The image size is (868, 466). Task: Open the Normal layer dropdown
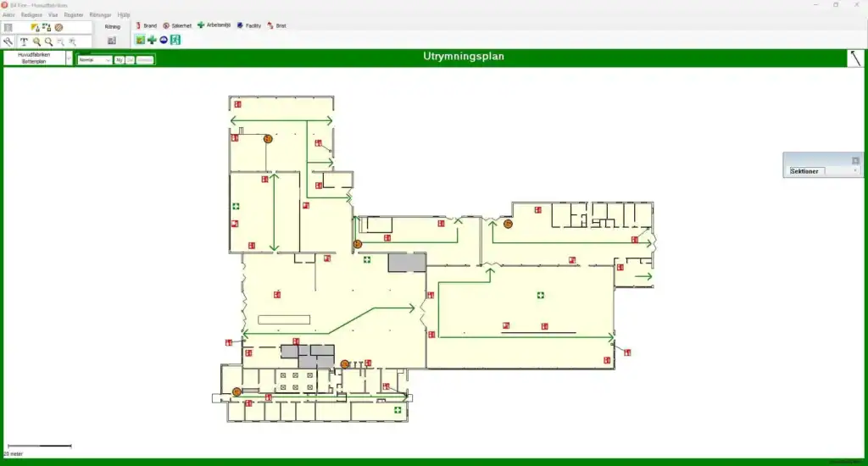108,60
